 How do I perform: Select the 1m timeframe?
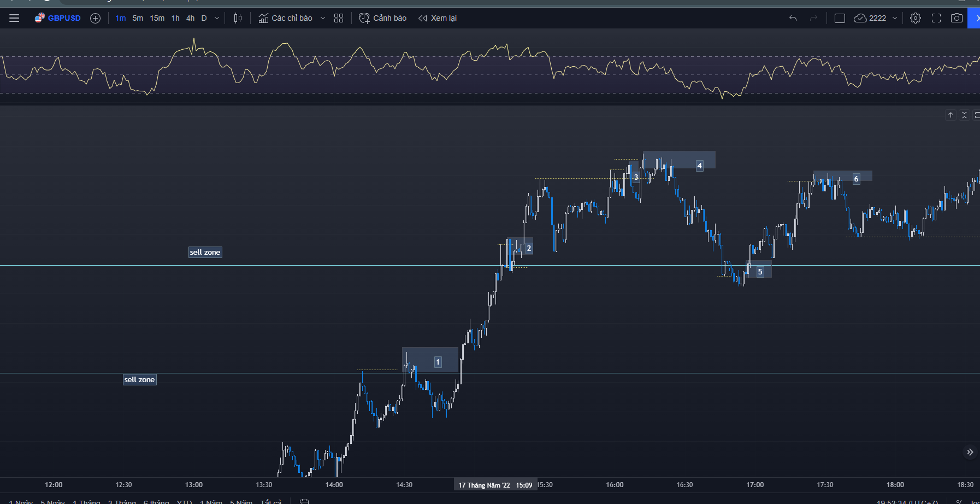(121, 18)
